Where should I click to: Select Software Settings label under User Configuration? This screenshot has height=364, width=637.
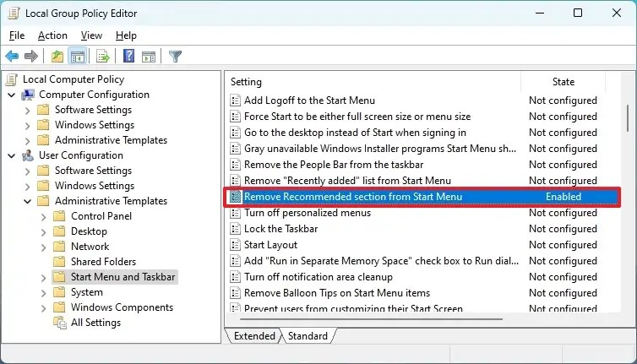(93, 171)
